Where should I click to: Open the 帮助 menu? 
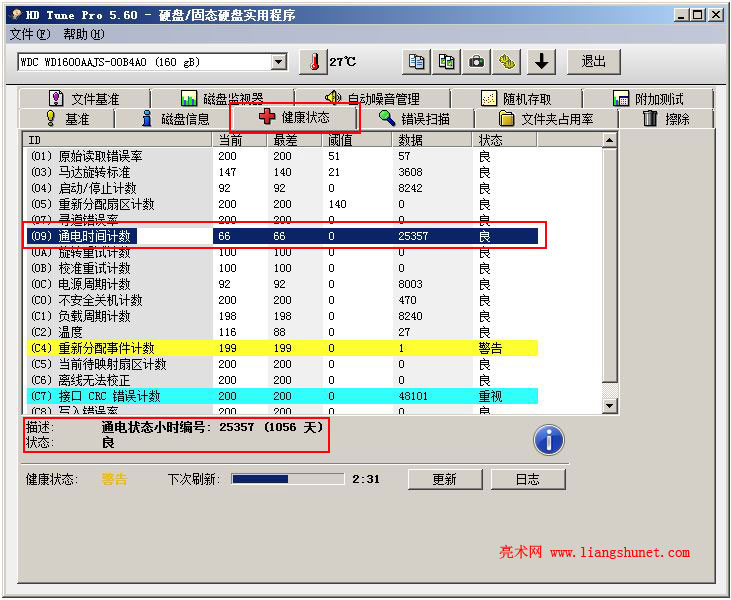[x=84, y=34]
